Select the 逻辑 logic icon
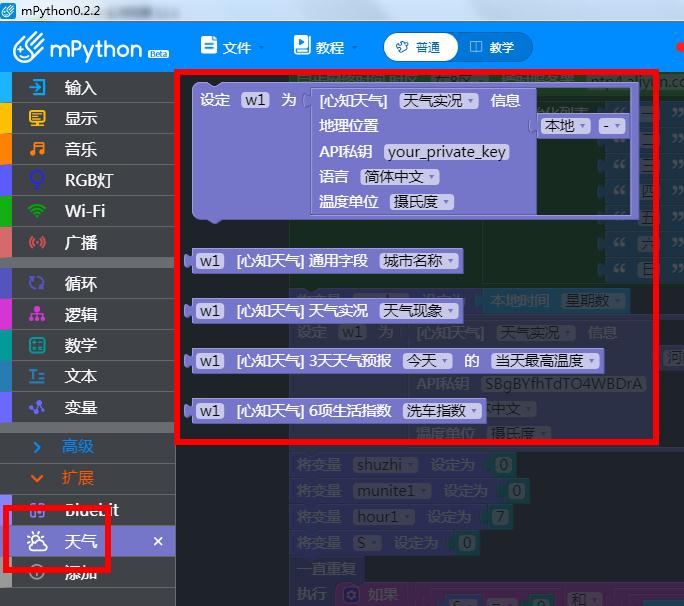The height and width of the screenshot is (606, 684). click(x=37, y=314)
